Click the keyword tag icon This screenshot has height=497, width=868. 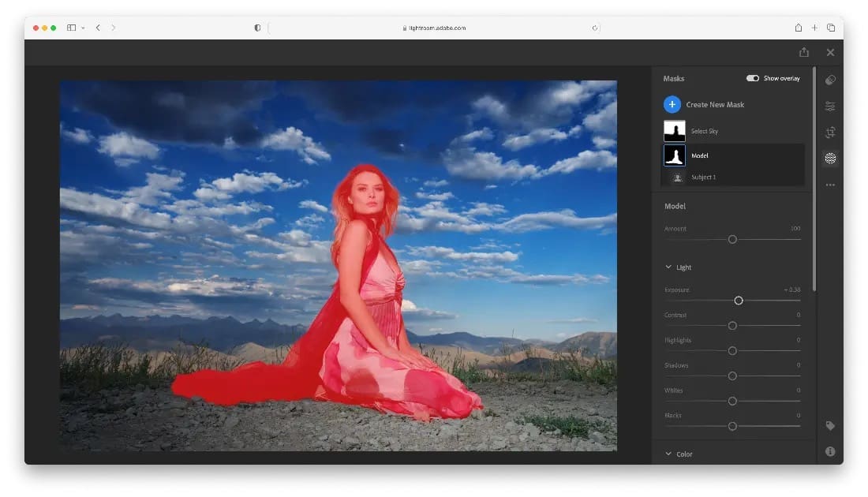click(x=830, y=426)
